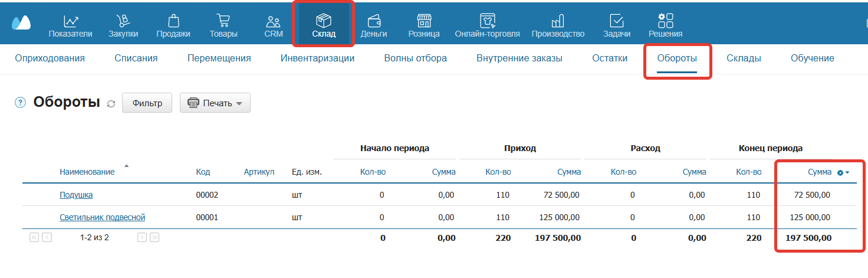Open the Показатели section
868x278 pixels.
point(71,26)
